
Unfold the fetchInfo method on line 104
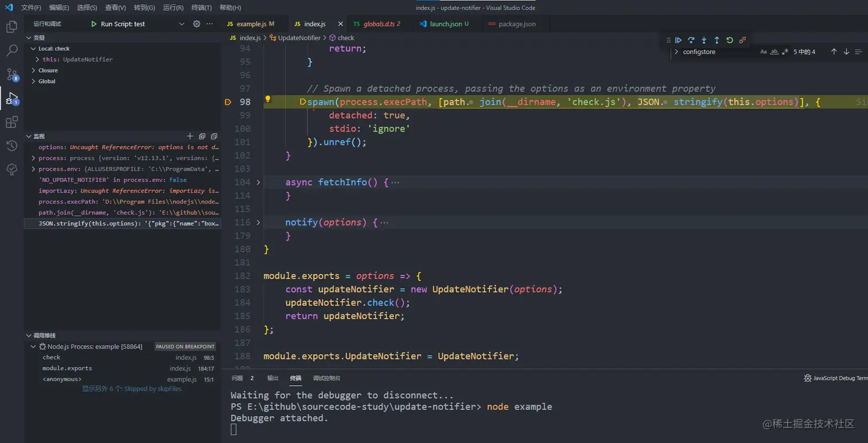point(258,182)
